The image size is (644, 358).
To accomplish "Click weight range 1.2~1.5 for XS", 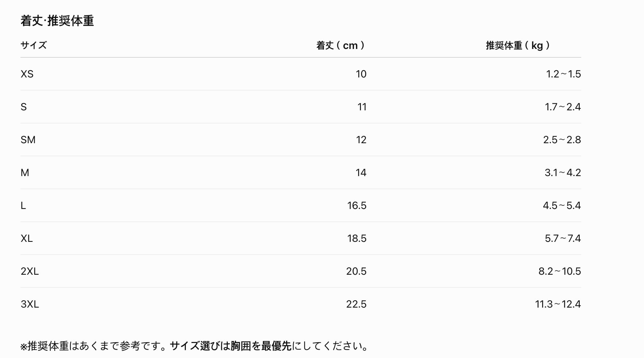I will (x=563, y=74).
